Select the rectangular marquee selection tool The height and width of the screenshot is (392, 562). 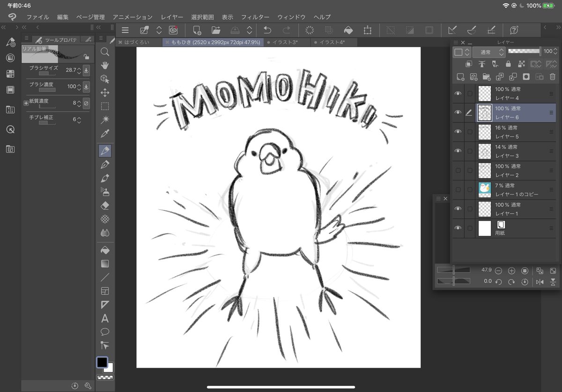point(105,106)
